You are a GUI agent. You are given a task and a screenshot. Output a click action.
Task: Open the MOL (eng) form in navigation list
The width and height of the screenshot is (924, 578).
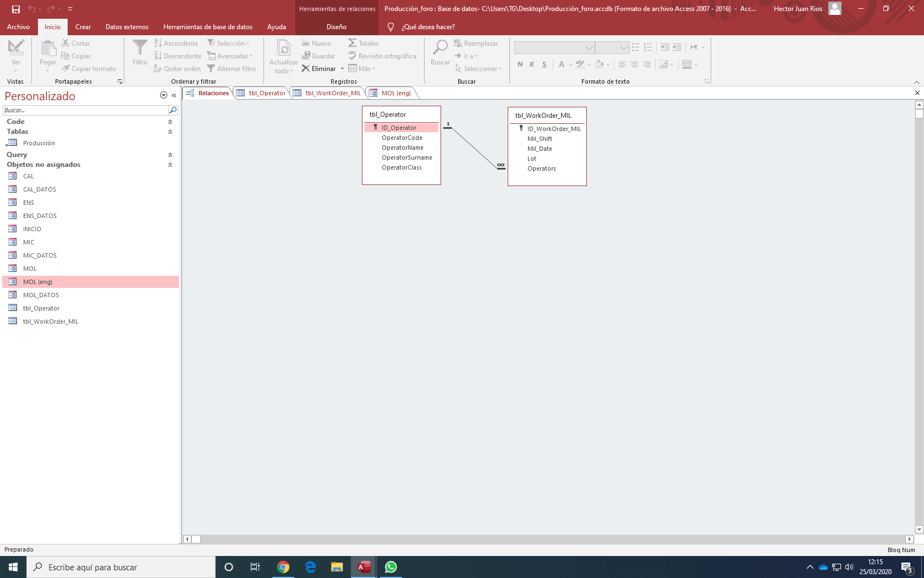37,282
